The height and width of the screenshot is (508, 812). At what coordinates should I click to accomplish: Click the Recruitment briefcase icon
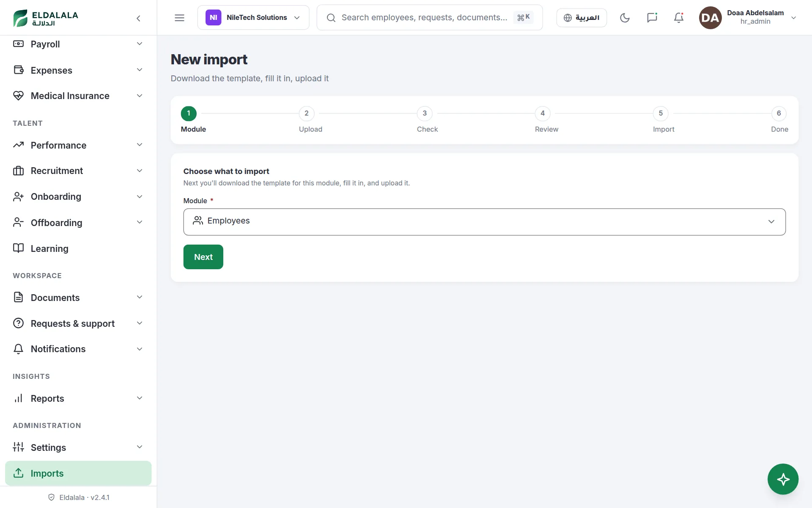point(18,171)
